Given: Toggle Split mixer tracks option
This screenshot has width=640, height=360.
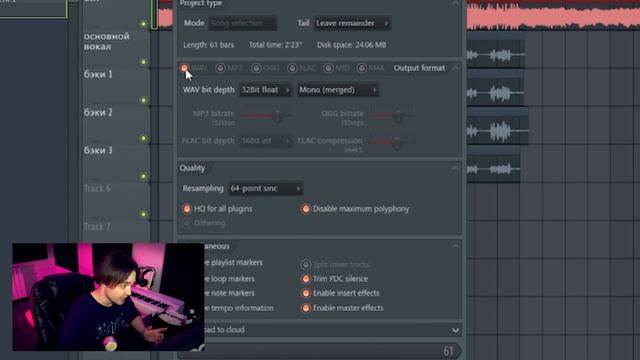Looking at the screenshot, I should [x=305, y=264].
